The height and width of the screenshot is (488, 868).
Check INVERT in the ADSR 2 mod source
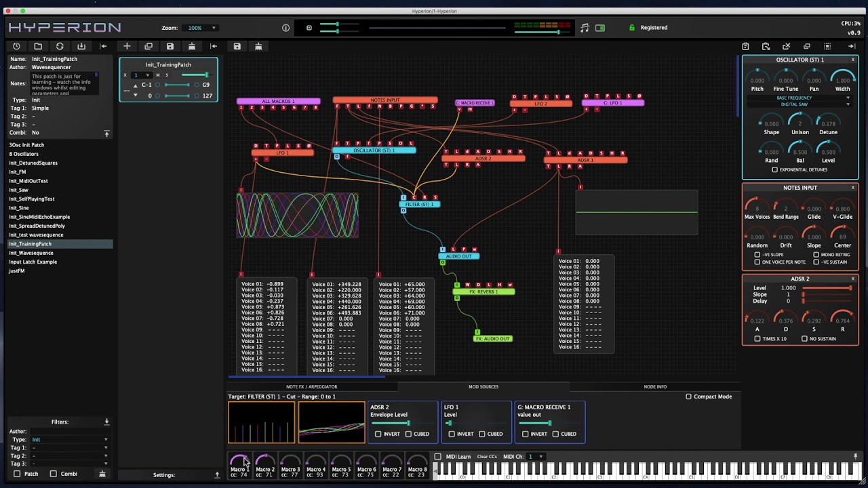click(x=378, y=434)
